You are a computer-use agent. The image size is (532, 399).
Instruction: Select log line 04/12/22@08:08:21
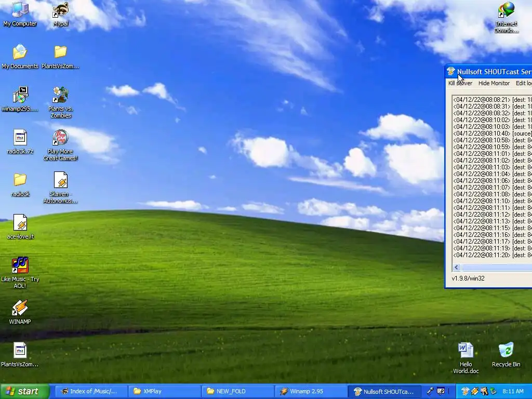click(x=492, y=99)
